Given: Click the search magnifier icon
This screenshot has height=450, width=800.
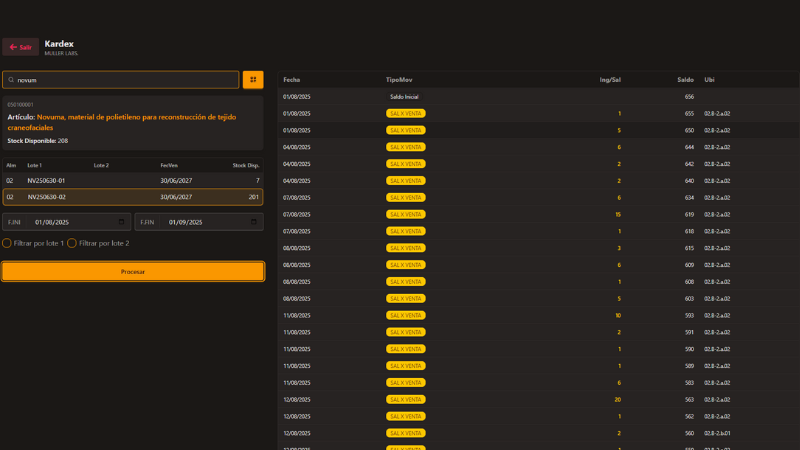Looking at the screenshot, I should coord(11,80).
